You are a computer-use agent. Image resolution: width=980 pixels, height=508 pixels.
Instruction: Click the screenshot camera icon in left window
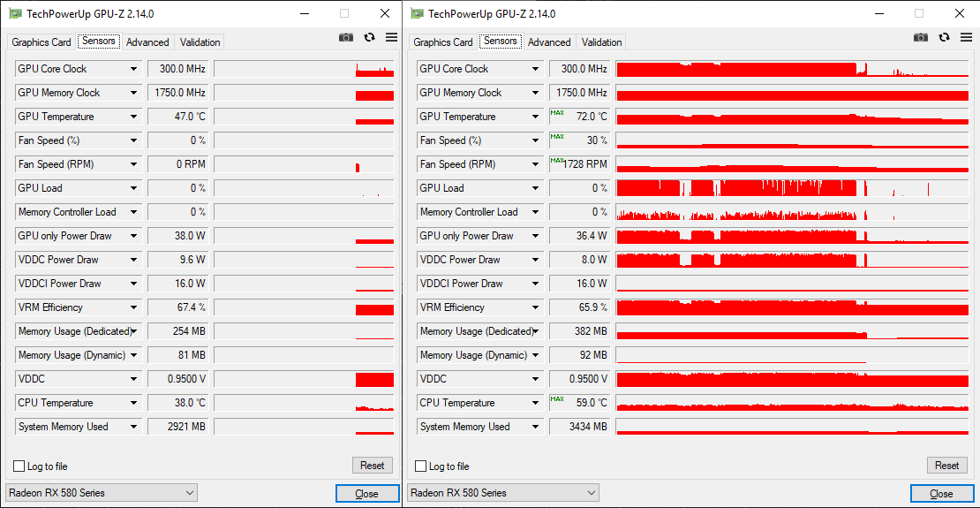point(345,37)
